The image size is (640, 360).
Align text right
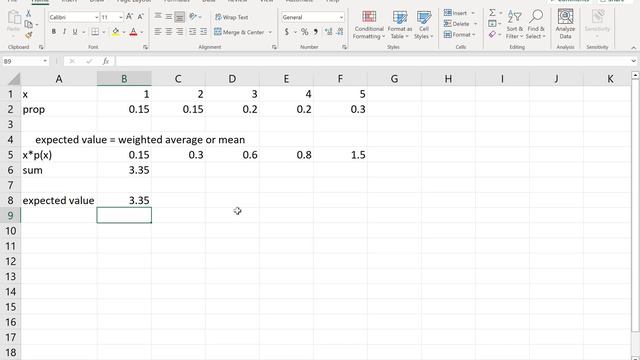click(x=179, y=32)
